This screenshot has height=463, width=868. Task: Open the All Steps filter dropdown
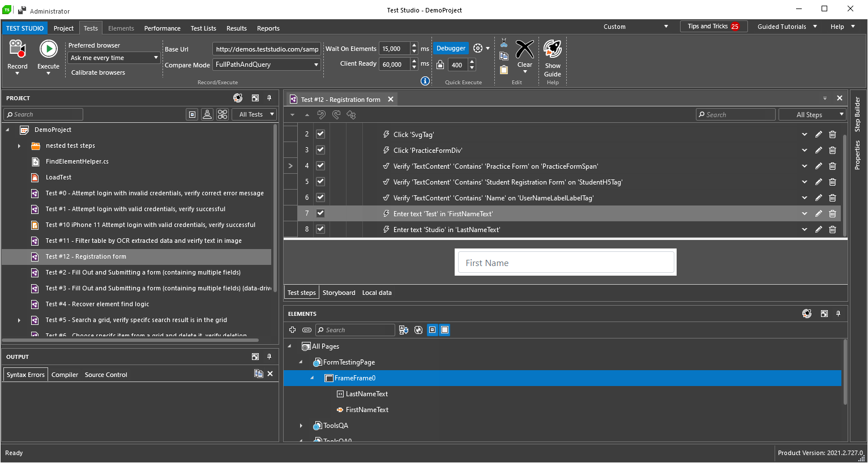(812, 114)
